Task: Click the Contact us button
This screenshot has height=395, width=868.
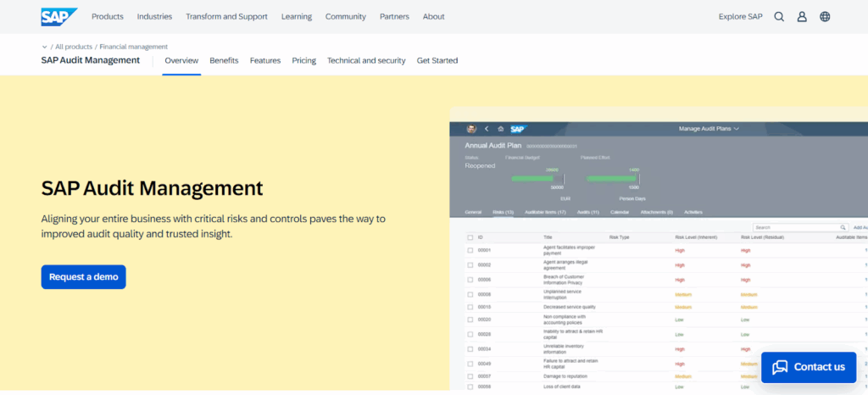Action: (809, 367)
